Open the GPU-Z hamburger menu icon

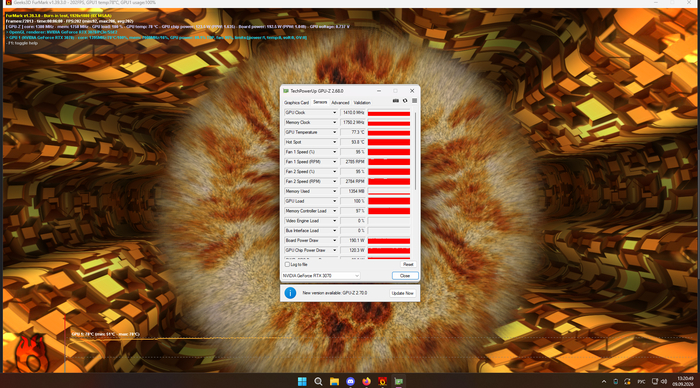click(414, 101)
